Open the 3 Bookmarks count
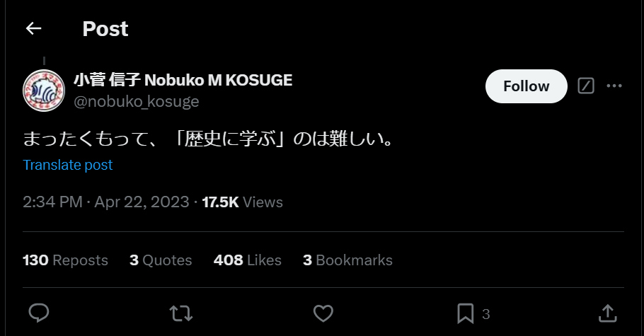The height and width of the screenshot is (336, 644). point(347,260)
